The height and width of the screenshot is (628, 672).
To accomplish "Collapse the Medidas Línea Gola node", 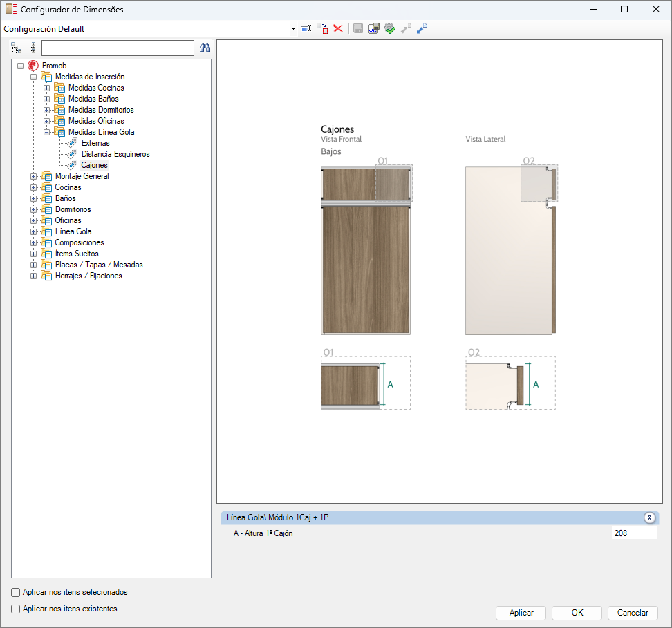I will (x=47, y=132).
